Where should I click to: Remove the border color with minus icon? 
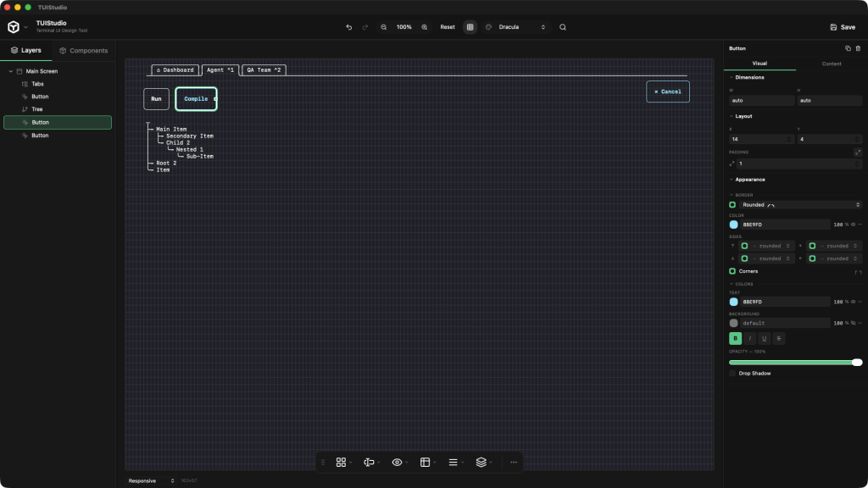[860, 225]
